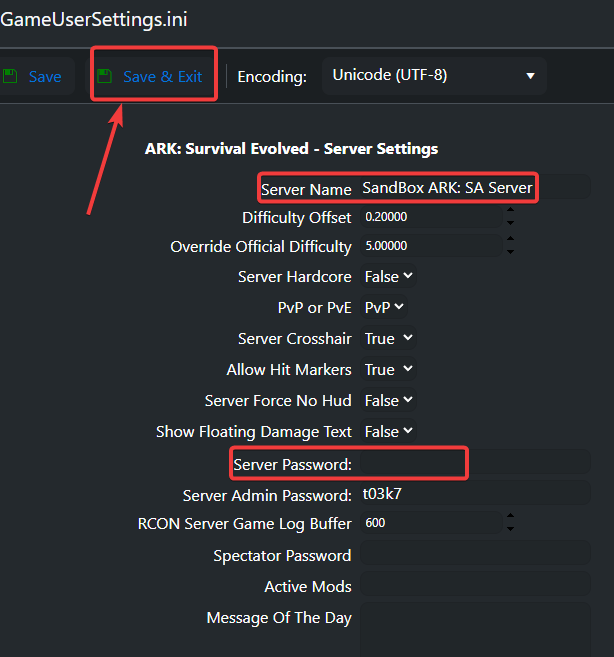Image resolution: width=614 pixels, height=657 pixels.
Task: Change the PvP or PvE dropdown
Action: pyautogui.click(x=384, y=308)
